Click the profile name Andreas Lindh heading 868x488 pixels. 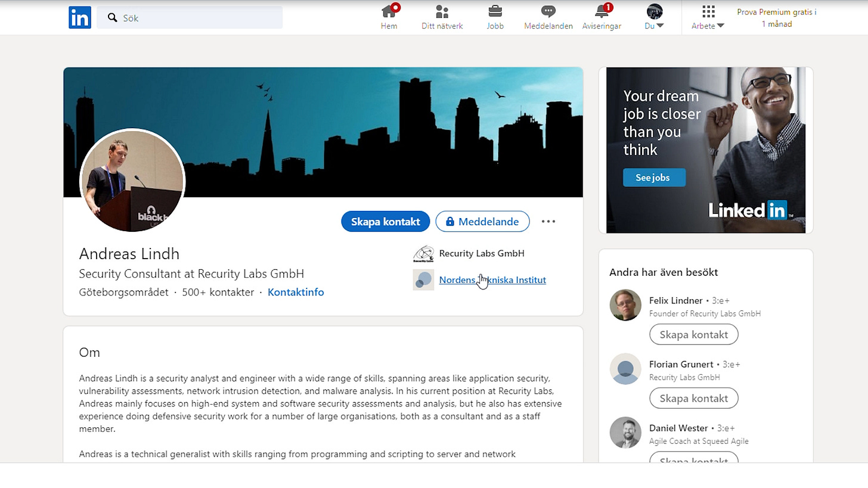(129, 254)
